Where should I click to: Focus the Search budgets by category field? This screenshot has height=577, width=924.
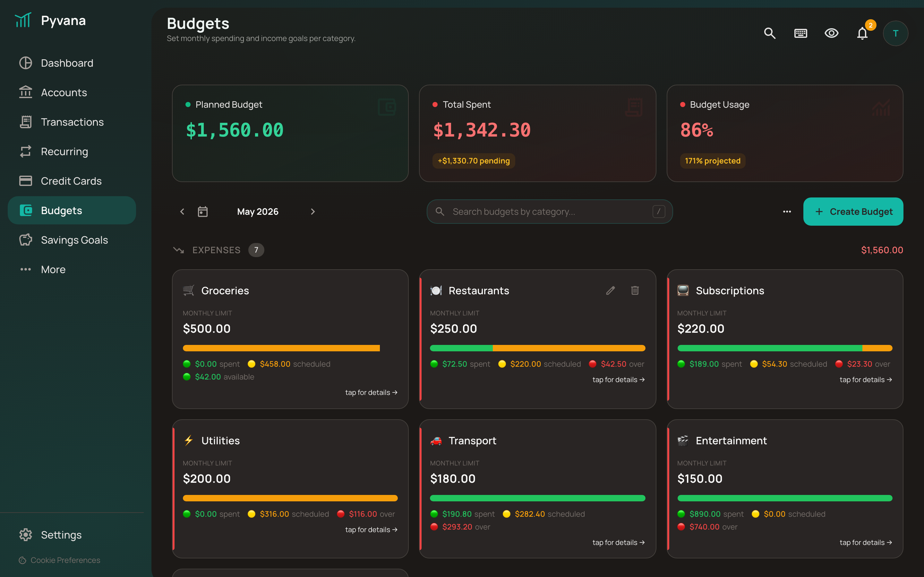click(x=550, y=212)
